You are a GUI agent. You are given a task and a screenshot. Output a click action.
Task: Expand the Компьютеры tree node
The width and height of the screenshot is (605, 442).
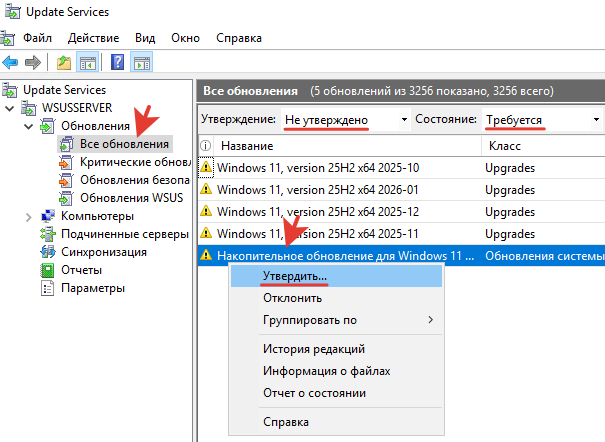pyautogui.click(x=28, y=216)
